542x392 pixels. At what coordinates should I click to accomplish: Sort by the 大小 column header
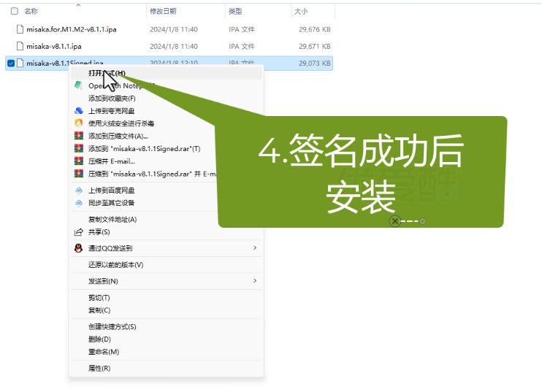point(301,12)
